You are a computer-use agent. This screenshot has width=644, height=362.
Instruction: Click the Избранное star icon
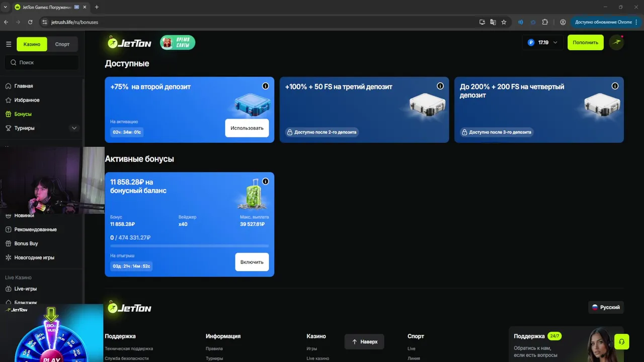tap(9, 100)
